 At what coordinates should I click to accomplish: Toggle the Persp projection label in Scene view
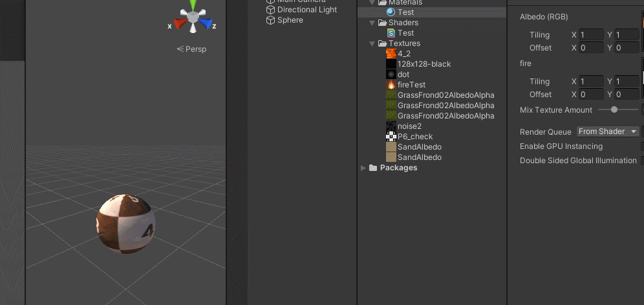191,49
